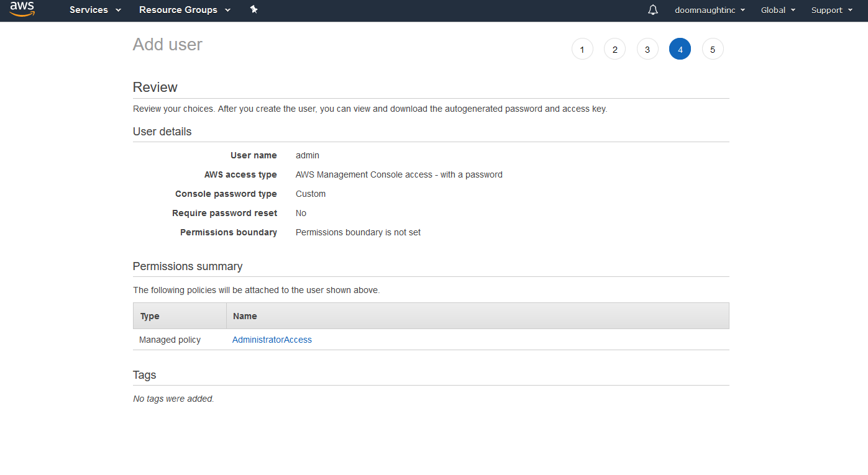Click the Type column header
The height and width of the screenshot is (475, 868).
pos(180,316)
